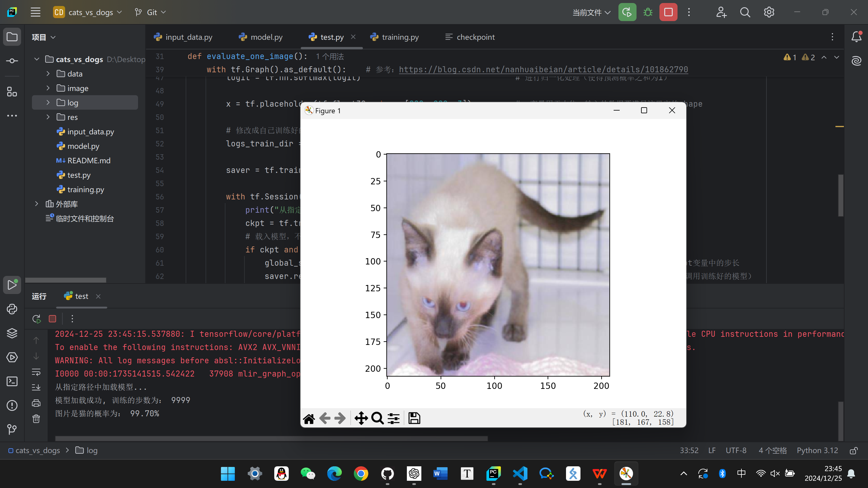Enable scroll-to-end in the console output
Viewport: 868px width, 488px height.
point(36,387)
